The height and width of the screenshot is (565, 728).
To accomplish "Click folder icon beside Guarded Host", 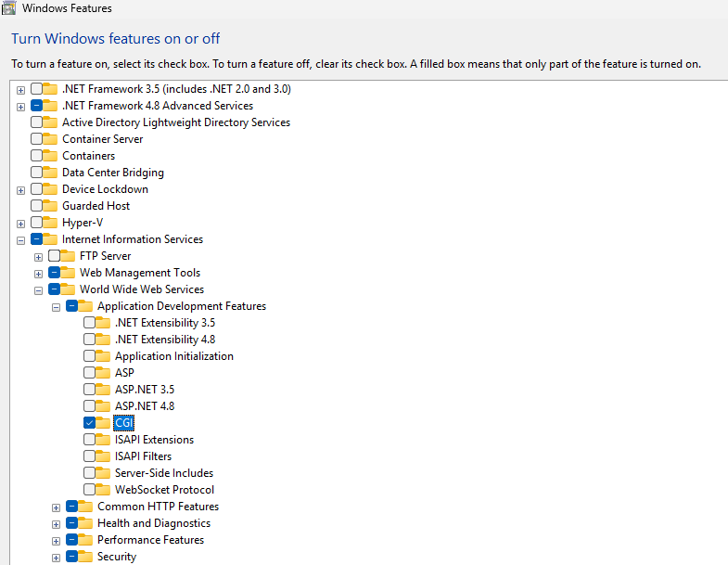I will tap(50, 206).
